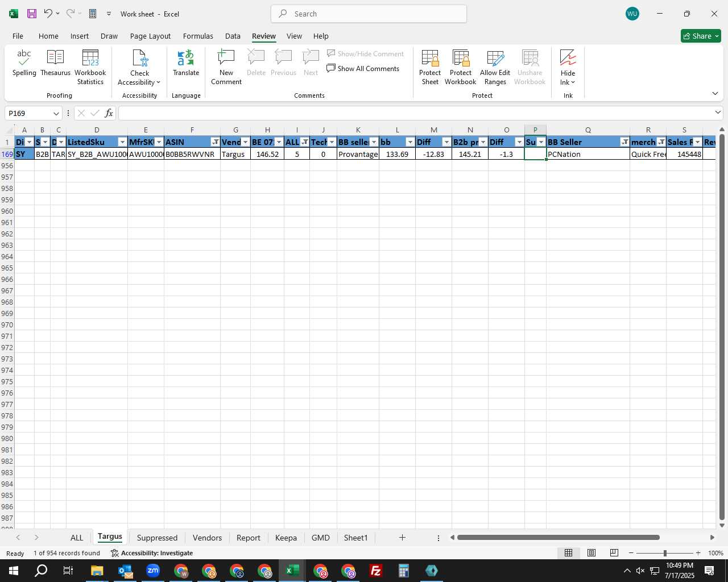This screenshot has width=728, height=582.
Task: Click the horizontal scrollbar thumb
Action: click(558, 537)
